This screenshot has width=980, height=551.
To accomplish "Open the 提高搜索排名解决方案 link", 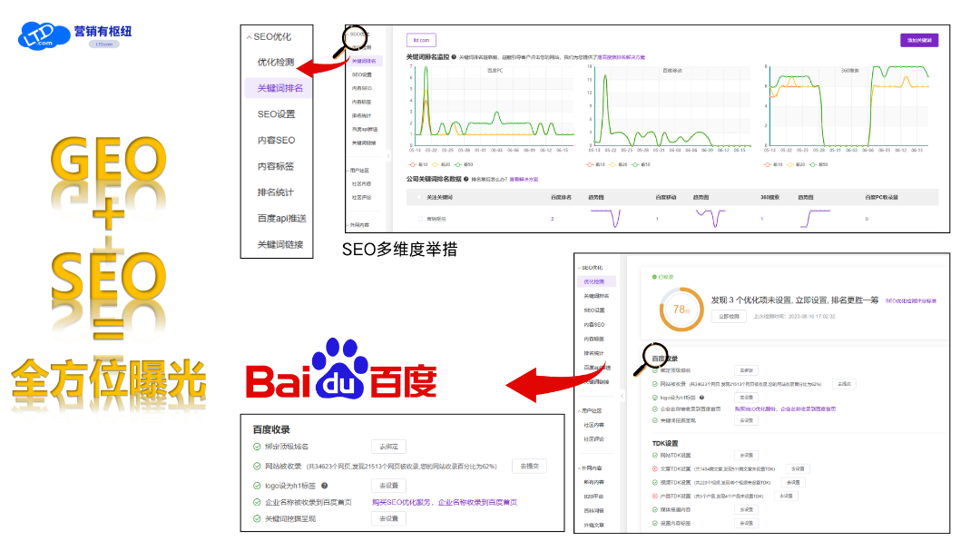I will click(x=621, y=57).
